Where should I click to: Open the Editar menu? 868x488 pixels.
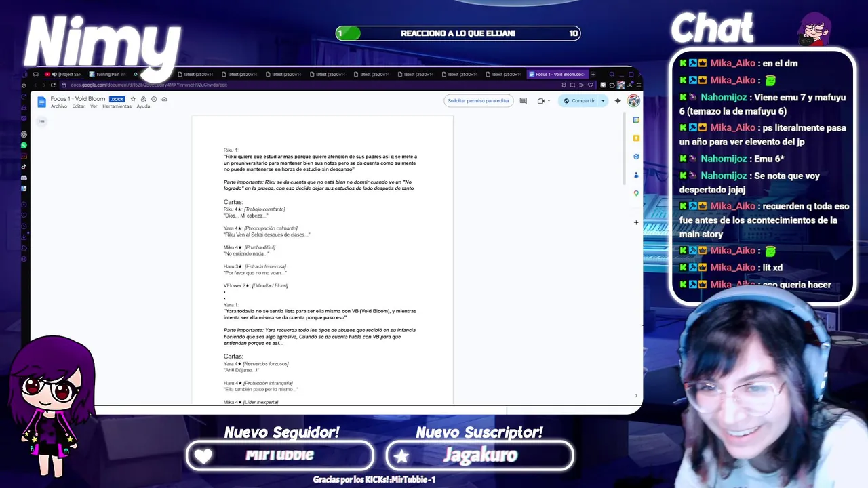[x=79, y=106]
